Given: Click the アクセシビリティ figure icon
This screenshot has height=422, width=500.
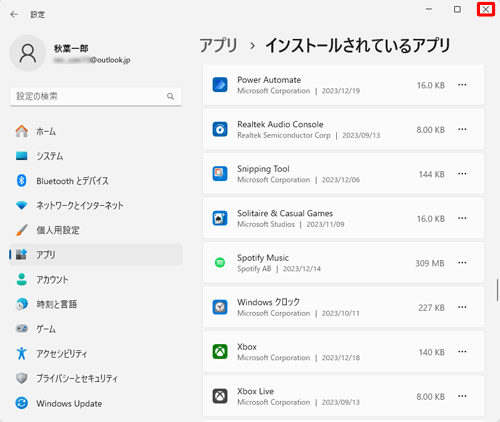Looking at the screenshot, I should coord(22,353).
